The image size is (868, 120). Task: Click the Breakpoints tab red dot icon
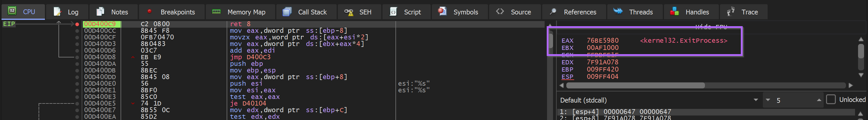149,11
